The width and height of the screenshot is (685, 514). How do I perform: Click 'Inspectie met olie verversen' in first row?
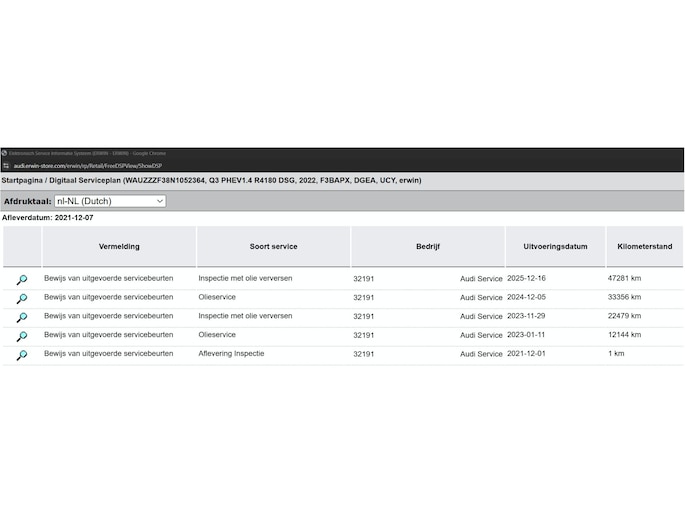245,279
